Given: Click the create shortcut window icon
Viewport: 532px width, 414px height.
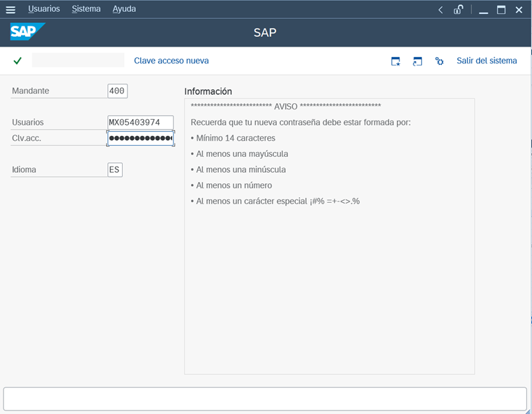Looking at the screenshot, I should [x=418, y=61].
